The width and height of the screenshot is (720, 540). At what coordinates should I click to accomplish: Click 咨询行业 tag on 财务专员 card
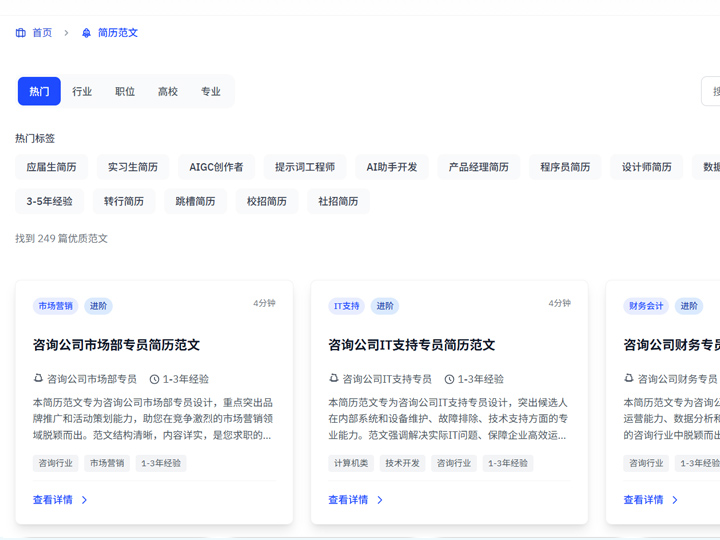click(x=646, y=463)
